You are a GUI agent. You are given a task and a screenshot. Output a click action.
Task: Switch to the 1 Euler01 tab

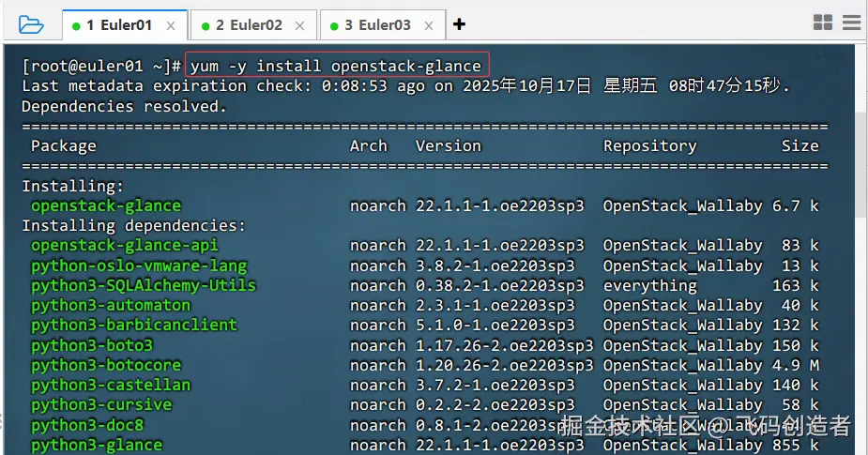[125, 25]
